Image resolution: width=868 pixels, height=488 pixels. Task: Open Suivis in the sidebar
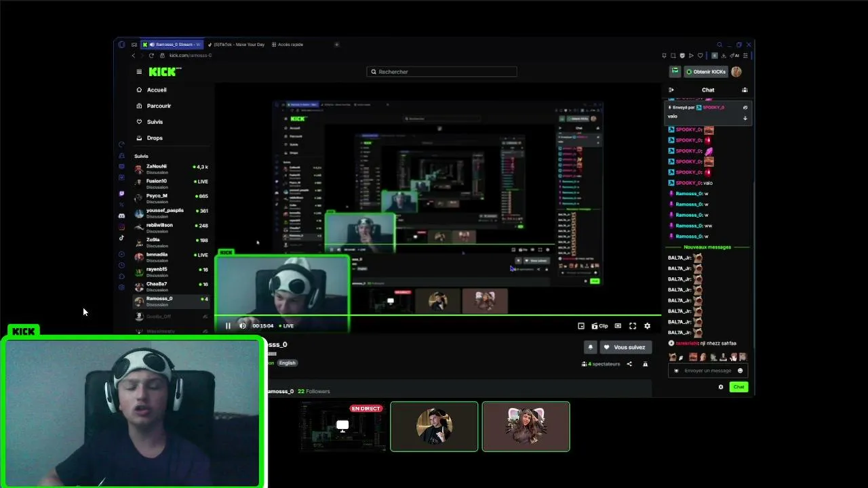(x=150, y=122)
